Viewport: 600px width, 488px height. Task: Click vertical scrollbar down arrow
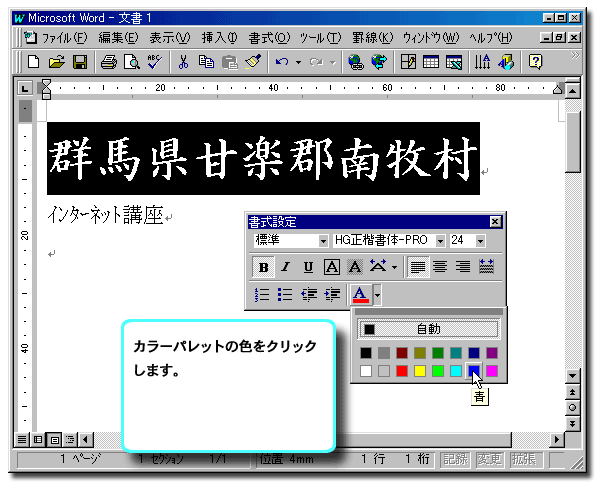[x=572, y=376]
